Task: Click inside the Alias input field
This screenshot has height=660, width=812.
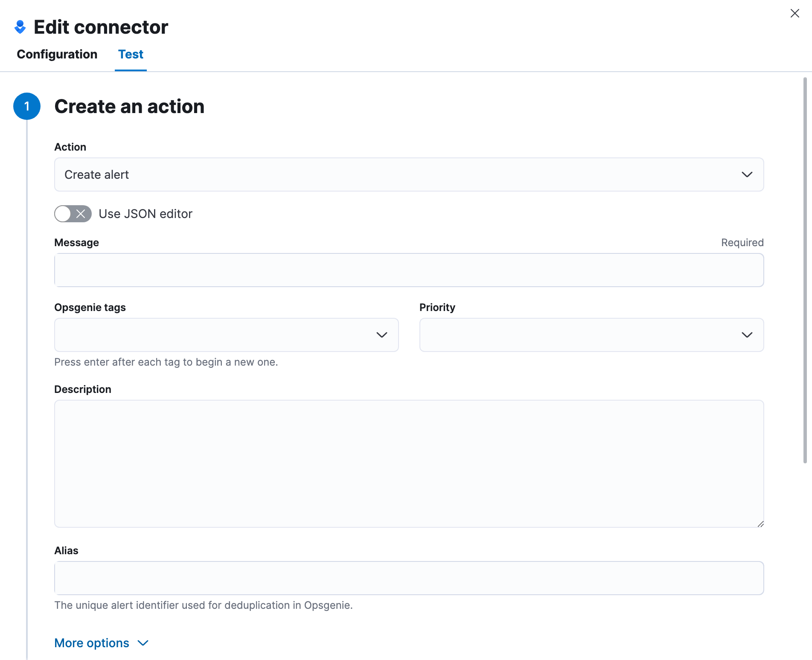Action: point(409,578)
